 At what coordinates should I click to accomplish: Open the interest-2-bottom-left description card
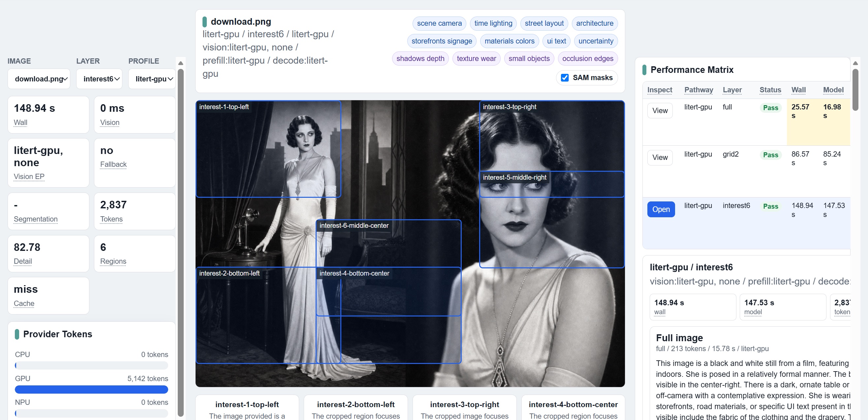[x=356, y=407]
